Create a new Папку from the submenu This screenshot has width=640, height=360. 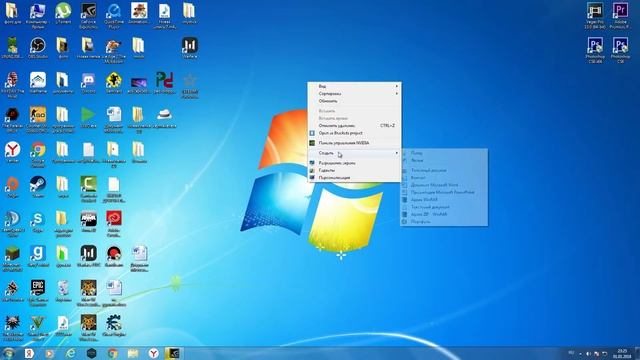[x=444, y=153]
